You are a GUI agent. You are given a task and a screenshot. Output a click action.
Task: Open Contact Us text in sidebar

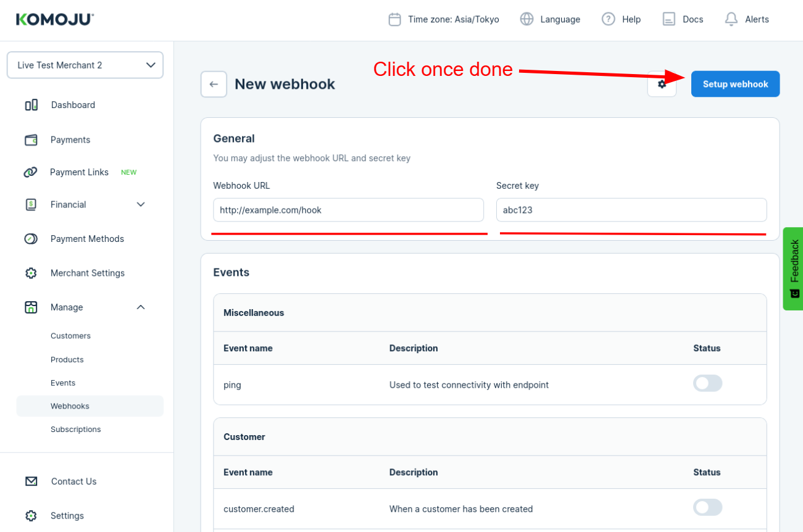point(73,481)
